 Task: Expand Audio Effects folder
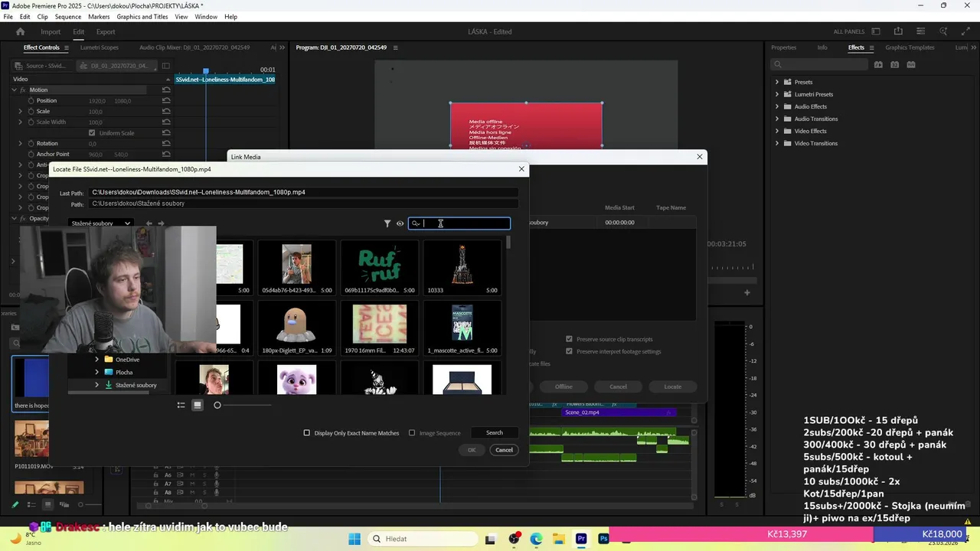click(x=777, y=106)
